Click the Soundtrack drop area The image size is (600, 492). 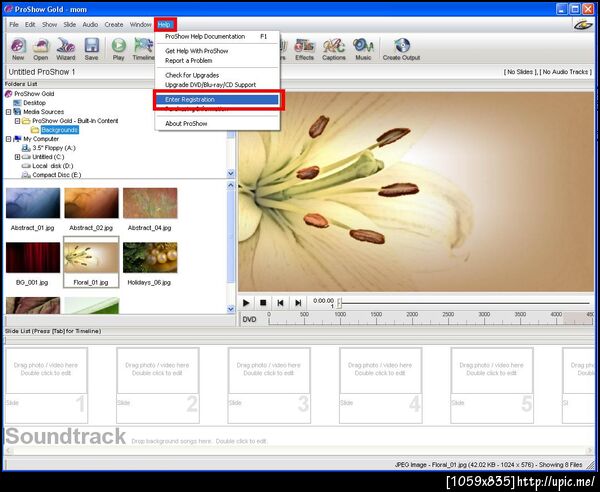(299, 437)
